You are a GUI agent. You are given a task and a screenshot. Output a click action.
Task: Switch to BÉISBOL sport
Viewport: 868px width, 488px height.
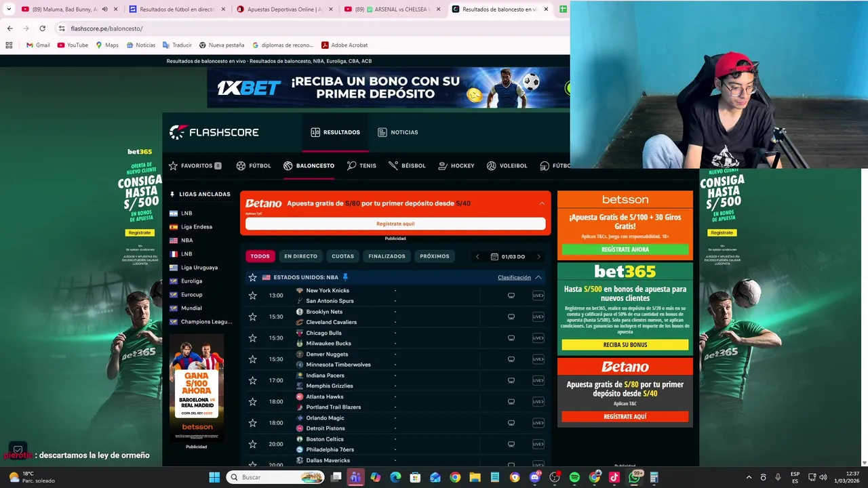tap(408, 165)
